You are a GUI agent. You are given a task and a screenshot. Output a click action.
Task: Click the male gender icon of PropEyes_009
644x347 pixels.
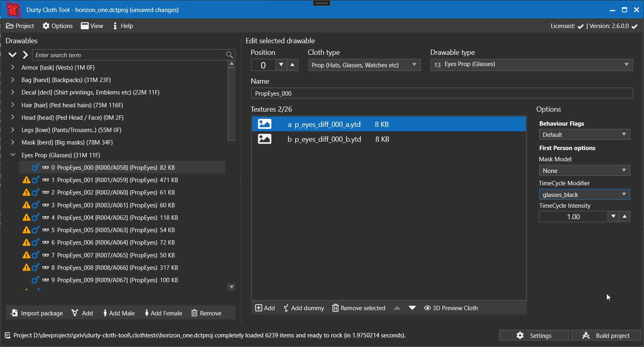(36, 280)
